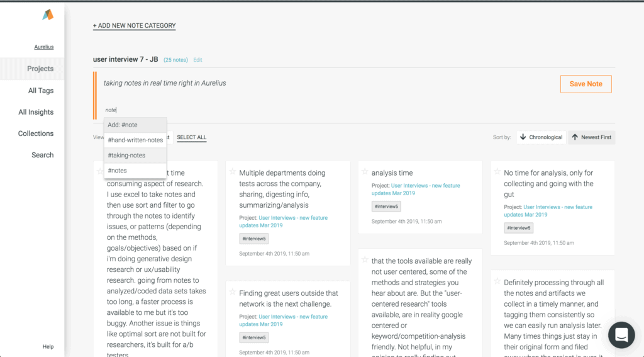Open the Aurelius logo home icon
The width and height of the screenshot is (644, 357).
(x=48, y=15)
